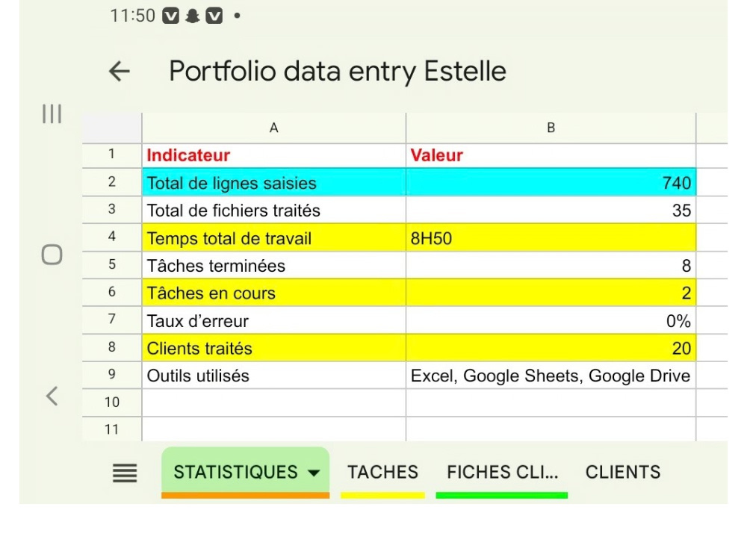Image resolution: width=747 pixels, height=560 pixels.
Task: Select cell 'Excel, Google Sheets, Google Drive'
Action: [551, 375]
